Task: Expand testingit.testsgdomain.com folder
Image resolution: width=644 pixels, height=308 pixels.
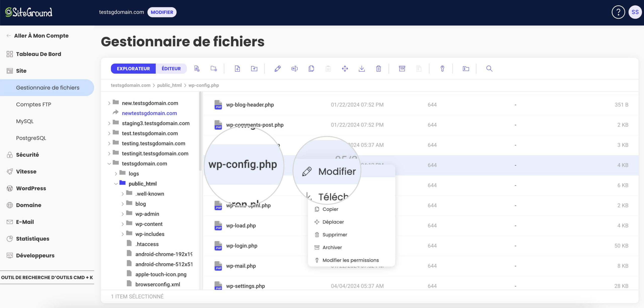Action: coord(109,153)
